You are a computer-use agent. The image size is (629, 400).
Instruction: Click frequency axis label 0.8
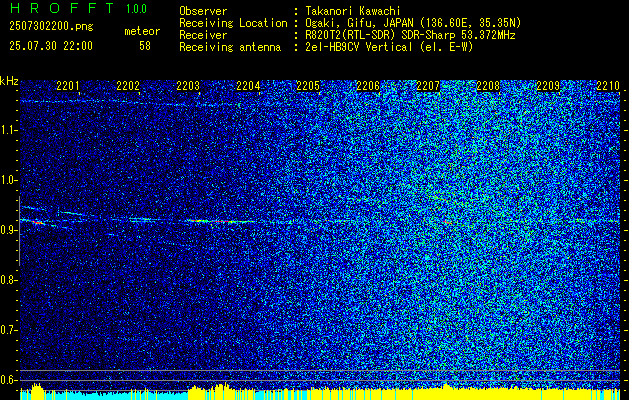[8, 280]
